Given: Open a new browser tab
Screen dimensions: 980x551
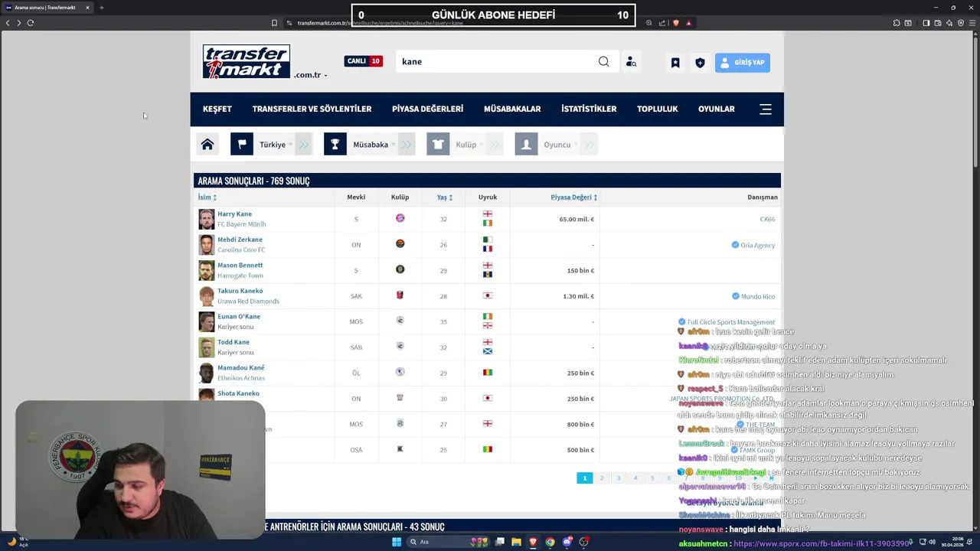Looking at the screenshot, I should [x=101, y=8].
